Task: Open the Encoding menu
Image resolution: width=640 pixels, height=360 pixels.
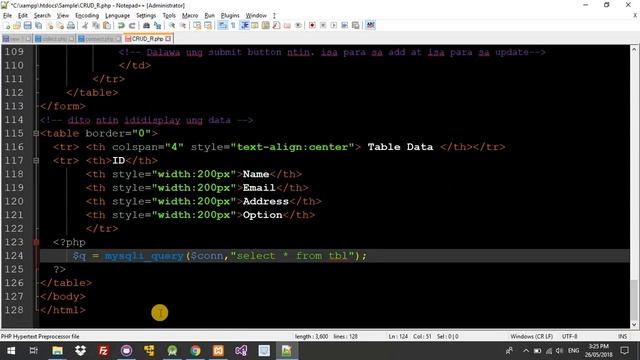Action: 87,16
